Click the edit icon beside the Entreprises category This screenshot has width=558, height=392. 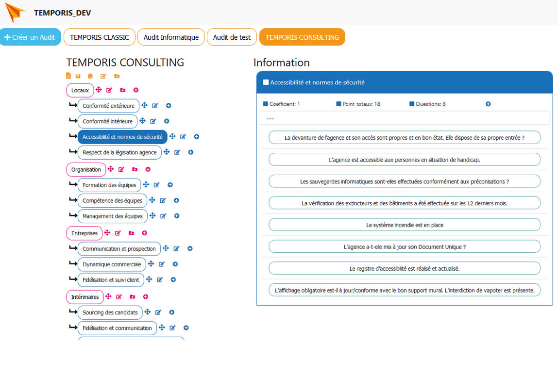pyautogui.click(x=118, y=233)
